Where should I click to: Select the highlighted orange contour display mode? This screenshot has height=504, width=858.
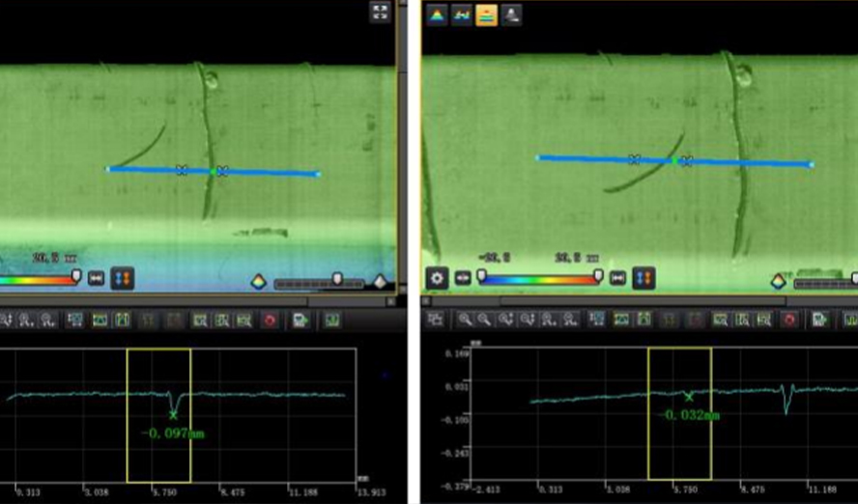[x=487, y=15]
